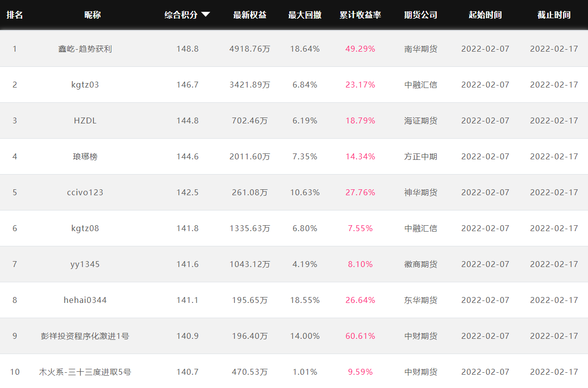This screenshot has height=388, width=588.
Task: Select the 累计收益率 column header
Action: tap(361, 15)
